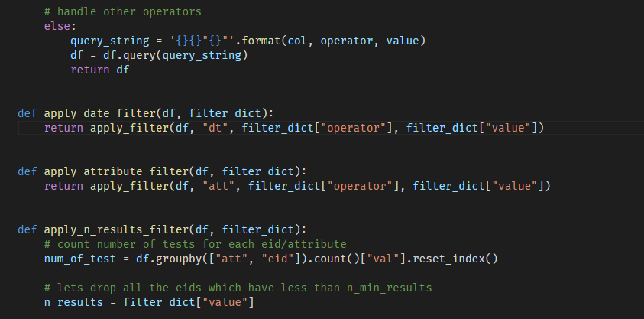Click the "count number of tests" comment

pos(196,243)
